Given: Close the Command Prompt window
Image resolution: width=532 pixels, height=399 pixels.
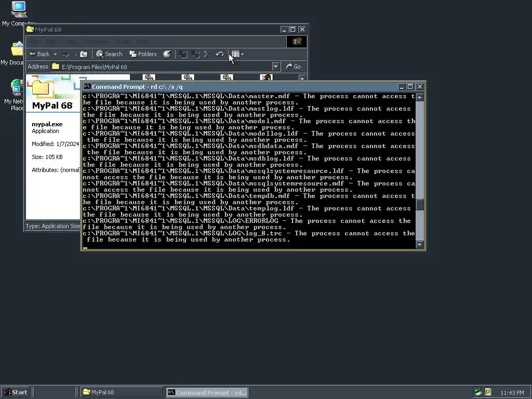Looking at the screenshot, I should pos(420,87).
